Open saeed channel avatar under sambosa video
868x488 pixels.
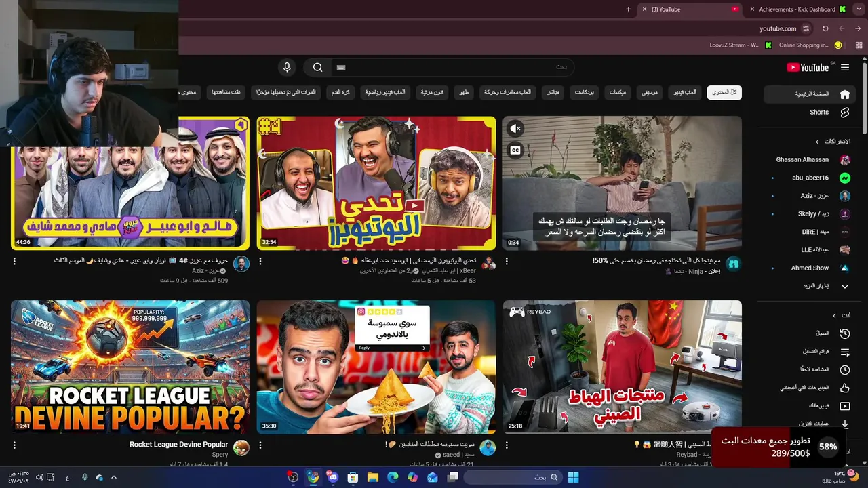(488, 448)
